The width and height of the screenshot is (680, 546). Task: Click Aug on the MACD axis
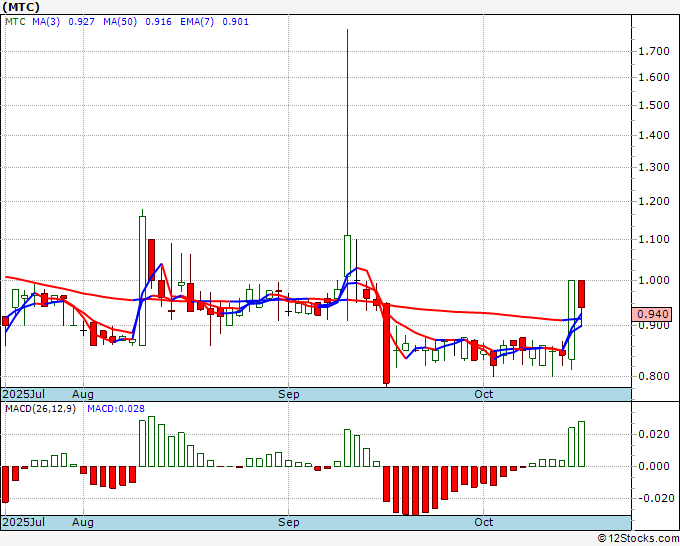click(x=83, y=522)
